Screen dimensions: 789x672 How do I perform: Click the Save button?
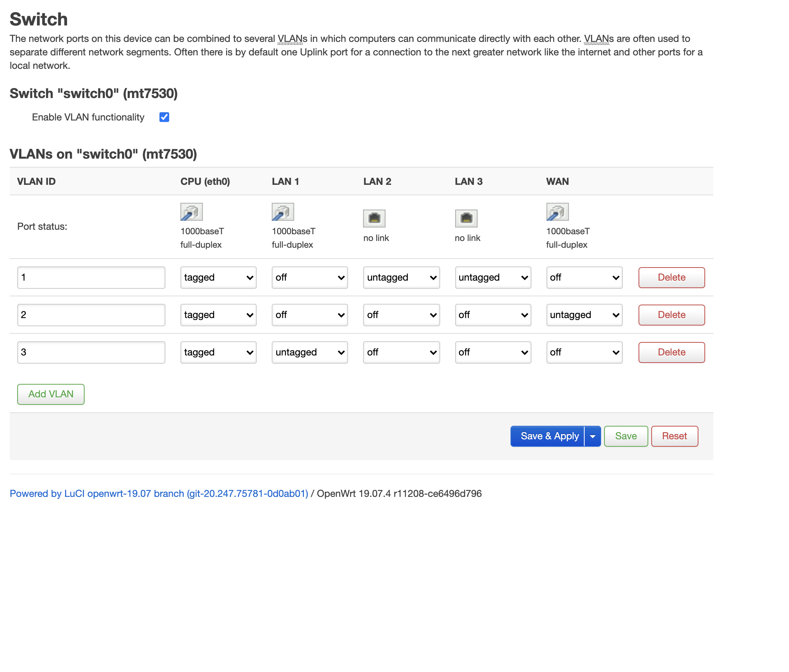pyautogui.click(x=626, y=436)
